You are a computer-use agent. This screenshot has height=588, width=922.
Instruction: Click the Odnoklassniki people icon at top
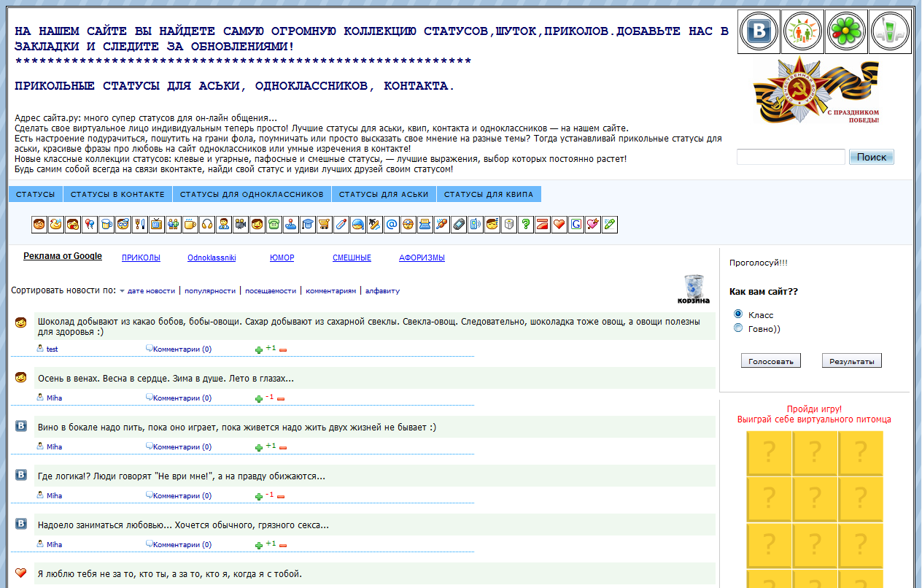pyautogui.click(x=802, y=32)
